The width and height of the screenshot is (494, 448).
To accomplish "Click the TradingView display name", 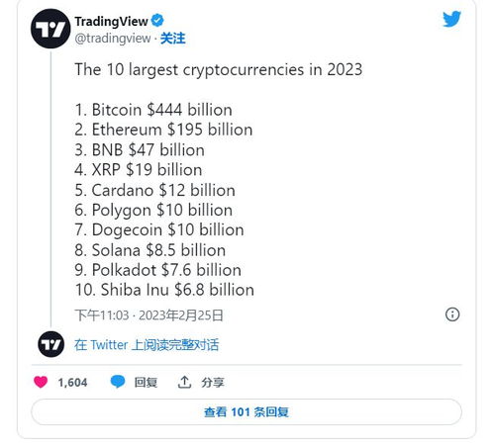I will tap(111, 21).
